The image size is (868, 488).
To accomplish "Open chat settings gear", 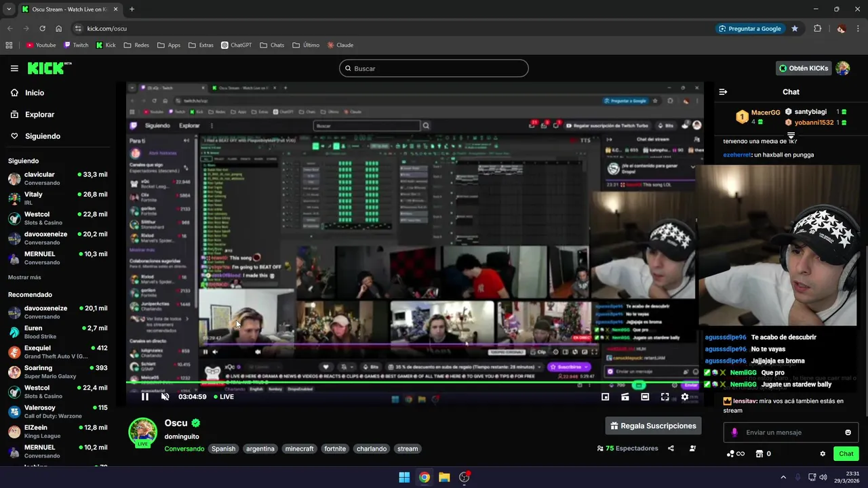I will pos(823,453).
